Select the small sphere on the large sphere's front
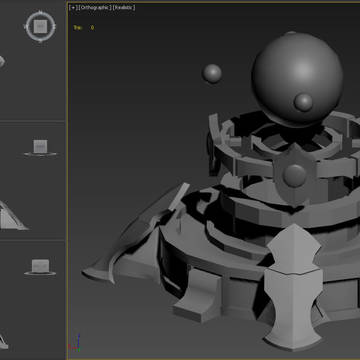This screenshot has height=360, width=360. click(303, 102)
